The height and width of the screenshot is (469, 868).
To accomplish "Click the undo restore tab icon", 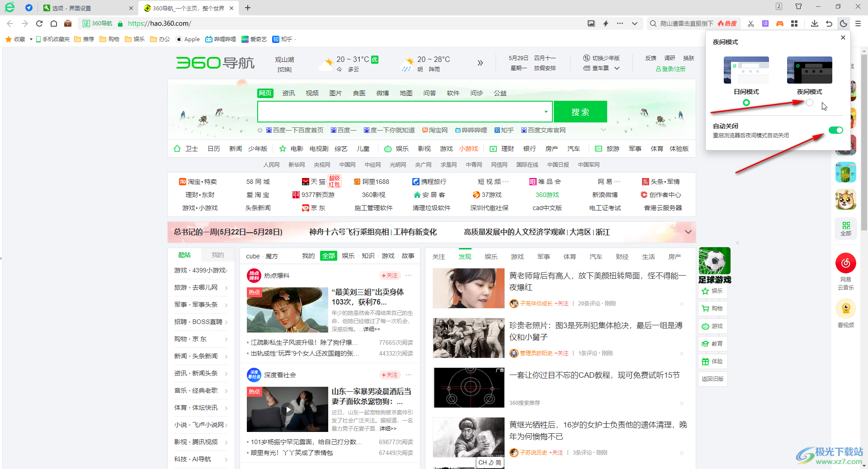I will [x=829, y=23].
